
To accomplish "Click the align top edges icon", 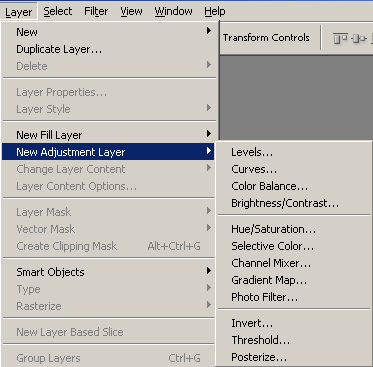I will click(x=340, y=38).
